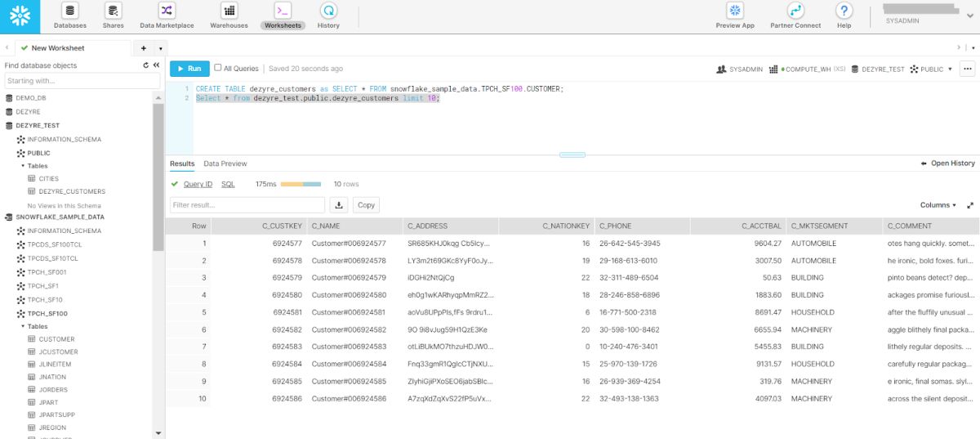980x439 pixels.
Task: Collapse the object browser panel
Action: [156, 65]
